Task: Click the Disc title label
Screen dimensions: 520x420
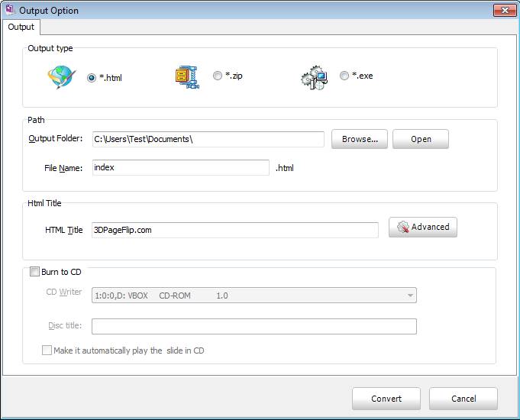Action: (65, 325)
